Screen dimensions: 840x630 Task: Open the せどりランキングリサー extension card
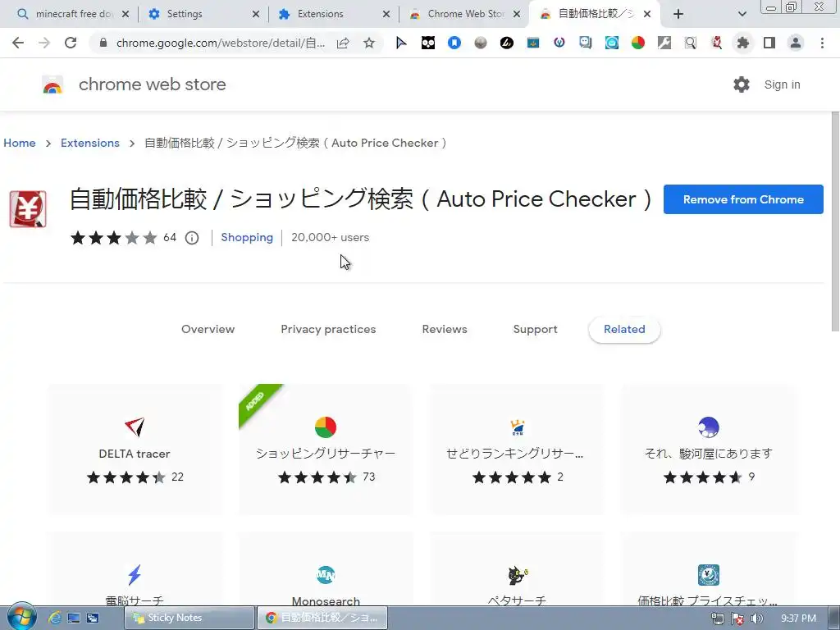click(x=517, y=450)
